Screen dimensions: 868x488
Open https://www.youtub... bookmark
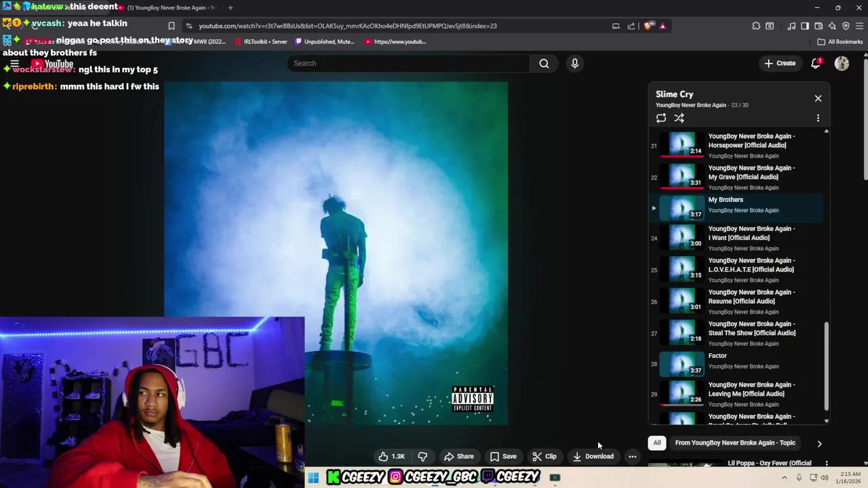point(395,41)
